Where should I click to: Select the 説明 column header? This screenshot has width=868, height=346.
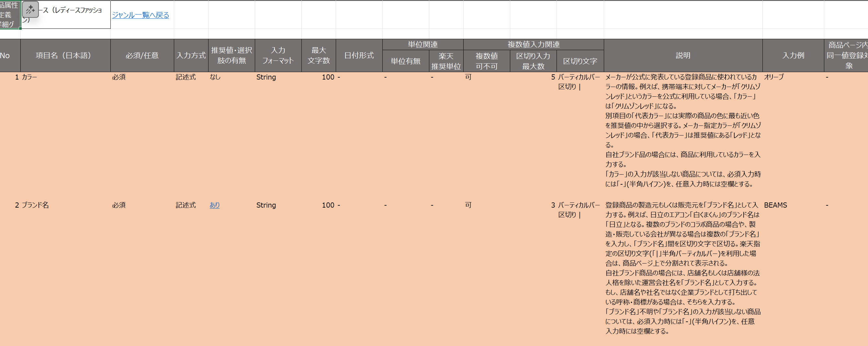(683, 56)
